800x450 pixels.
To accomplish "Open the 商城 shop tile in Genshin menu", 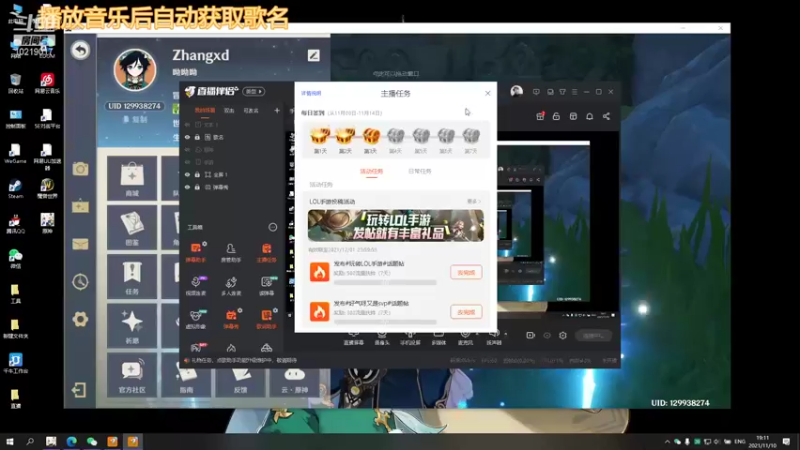I will point(132,178).
